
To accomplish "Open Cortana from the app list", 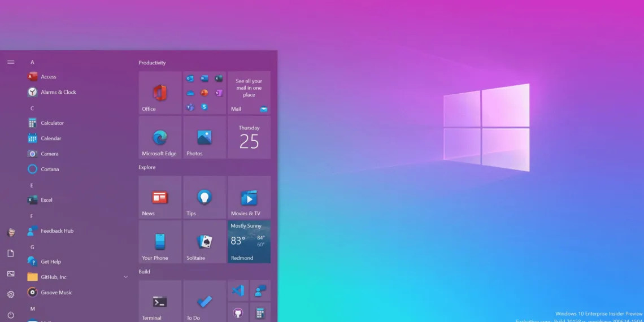I will point(78,169).
